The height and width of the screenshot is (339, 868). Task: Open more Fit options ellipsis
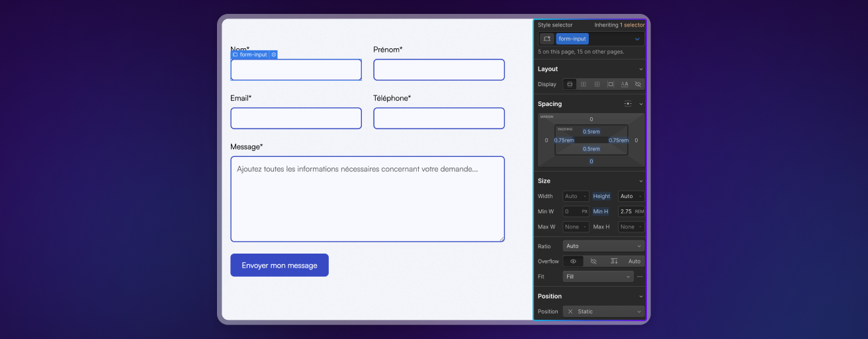click(640, 276)
